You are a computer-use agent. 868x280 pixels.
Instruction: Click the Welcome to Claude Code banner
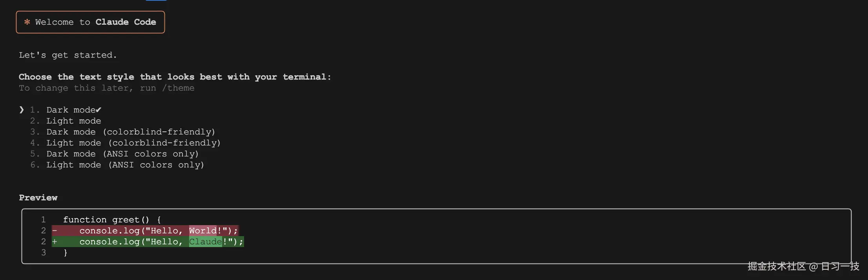tap(90, 22)
